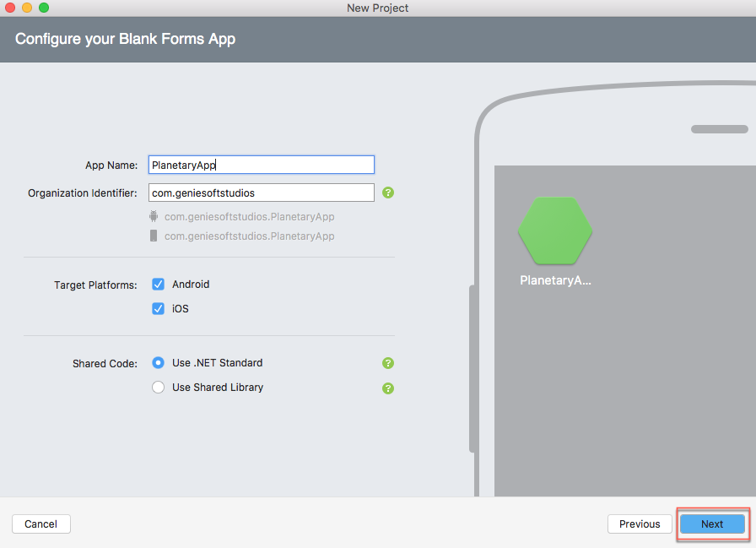The height and width of the screenshot is (548, 756).
Task: Go back with the Previous button
Action: point(640,524)
